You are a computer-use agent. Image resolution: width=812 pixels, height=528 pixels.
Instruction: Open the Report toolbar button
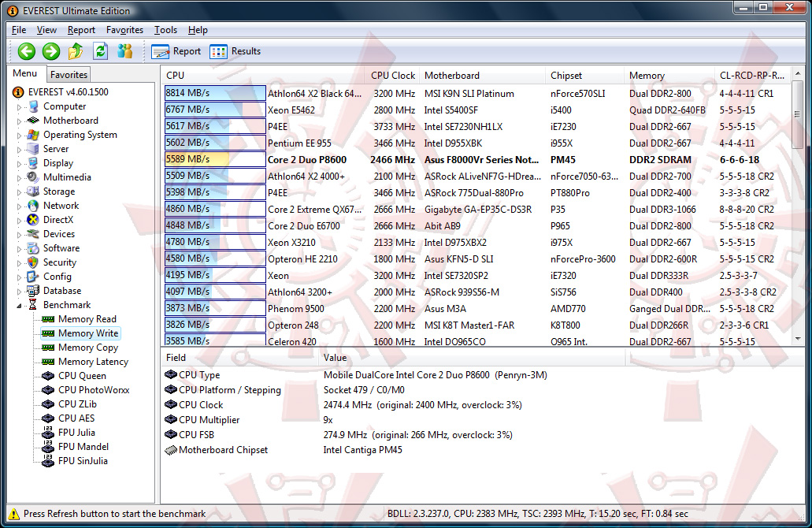coord(176,51)
